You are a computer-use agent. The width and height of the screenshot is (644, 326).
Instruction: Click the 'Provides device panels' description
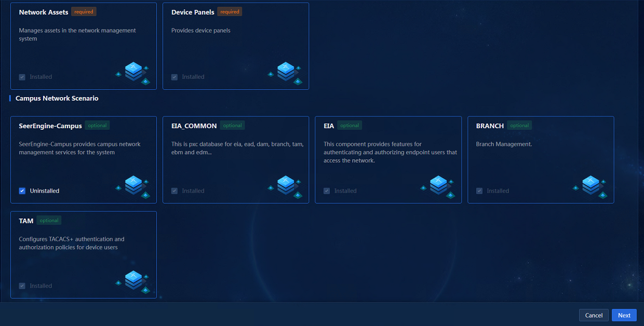[201, 31]
